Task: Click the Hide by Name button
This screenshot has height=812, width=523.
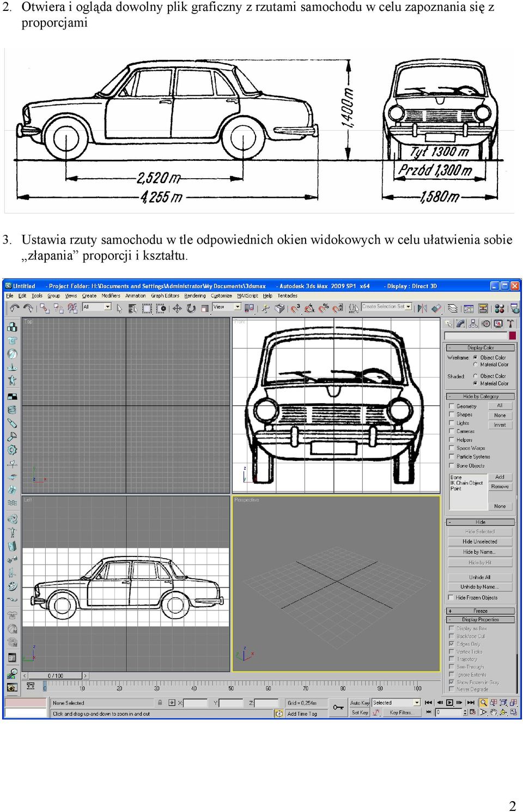Action: pyautogui.click(x=480, y=552)
